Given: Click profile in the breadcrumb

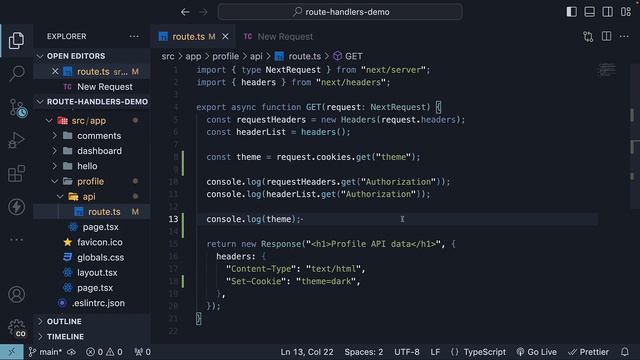Looking at the screenshot, I should click(225, 56).
